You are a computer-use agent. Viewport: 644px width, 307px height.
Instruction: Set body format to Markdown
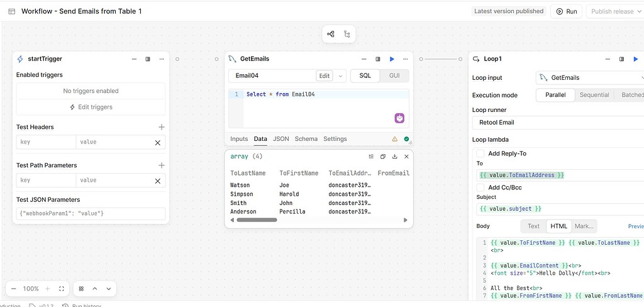[584, 226]
